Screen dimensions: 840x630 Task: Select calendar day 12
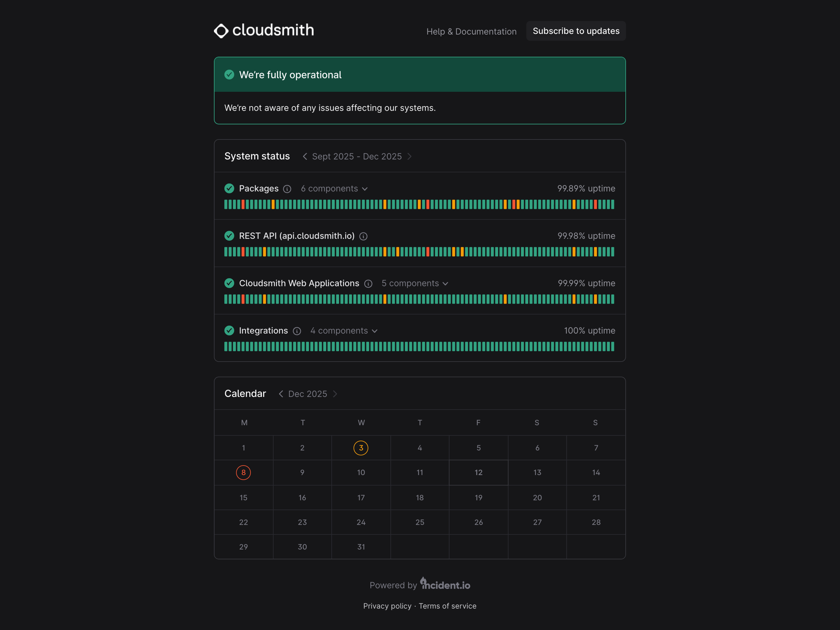(x=478, y=473)
